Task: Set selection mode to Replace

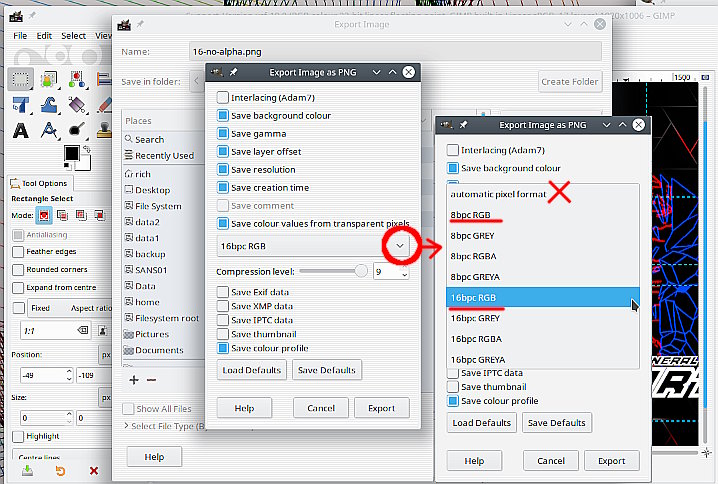Action: 44,215
